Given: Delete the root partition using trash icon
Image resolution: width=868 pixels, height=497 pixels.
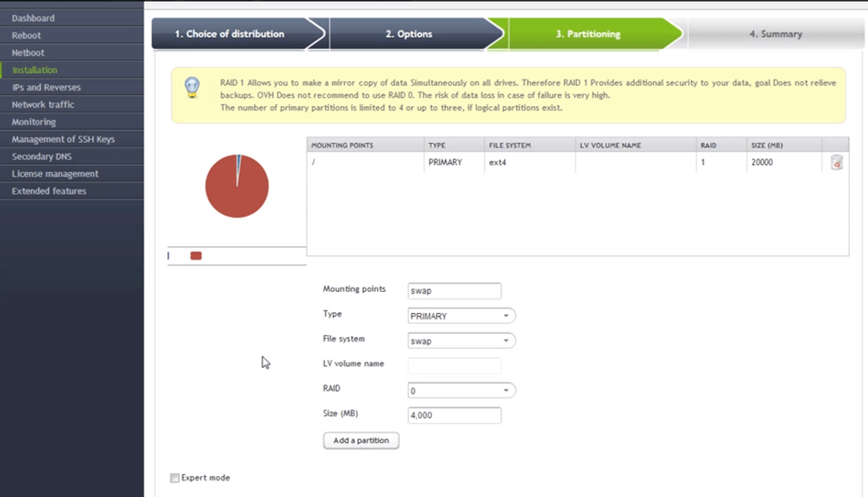Looking at the screenshot, I should (836, 163).
